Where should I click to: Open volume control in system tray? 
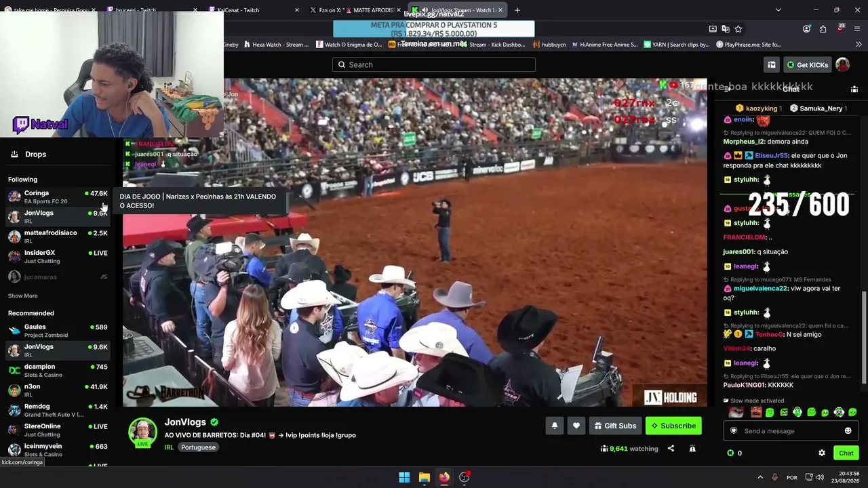820,477
